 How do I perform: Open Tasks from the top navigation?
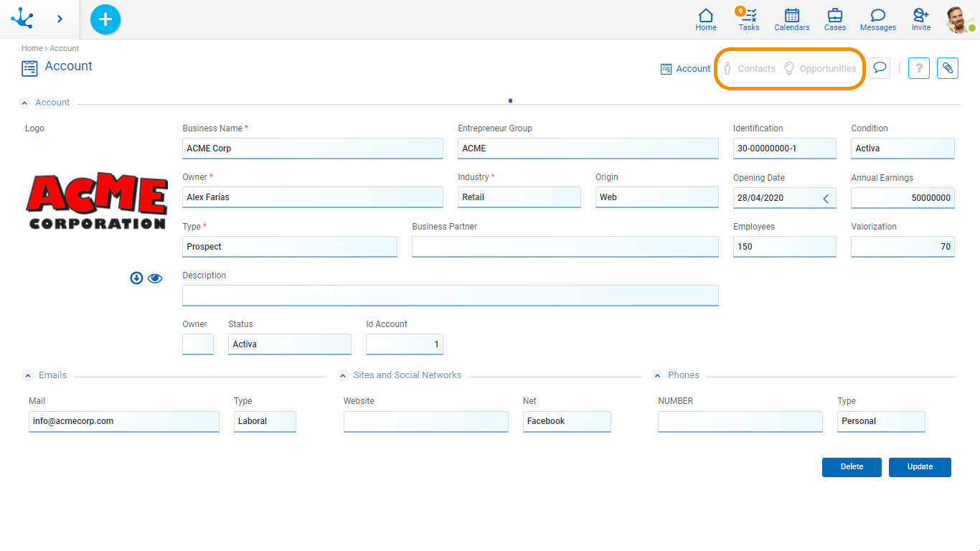749,19
